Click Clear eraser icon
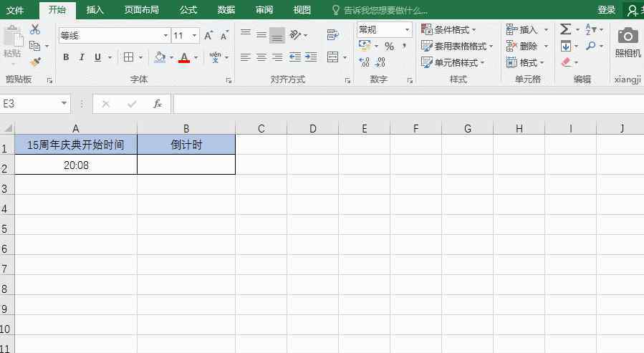The image size is (644, 353). [x=566, y=62]
